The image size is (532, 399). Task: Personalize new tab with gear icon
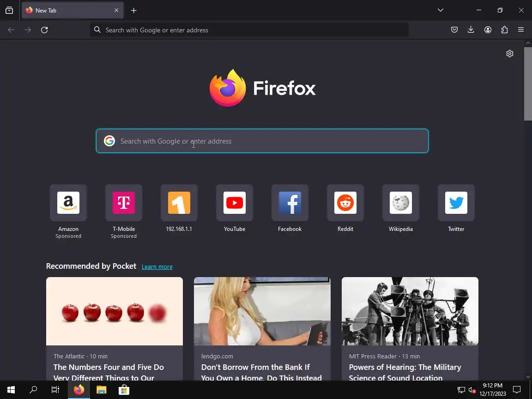pos(510,54)
